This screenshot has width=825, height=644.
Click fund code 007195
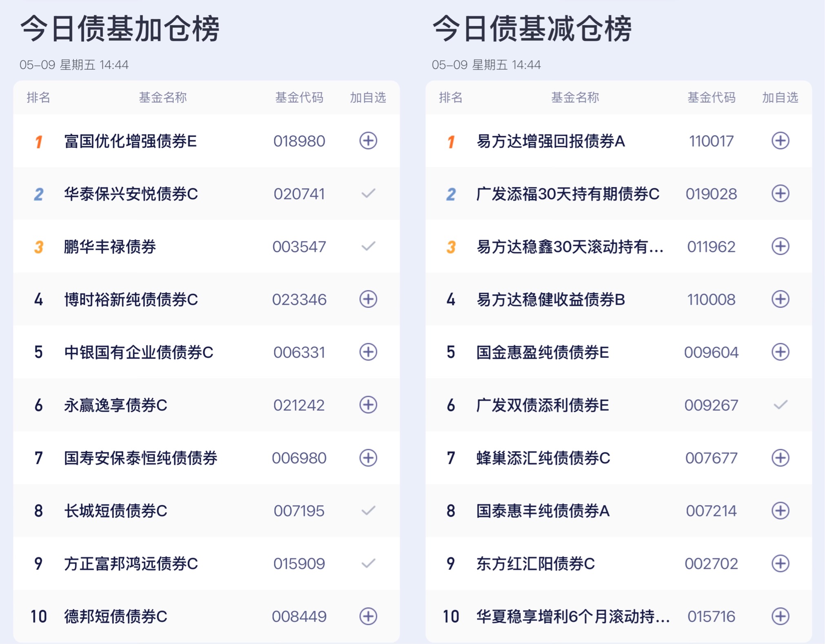[299, 511]
